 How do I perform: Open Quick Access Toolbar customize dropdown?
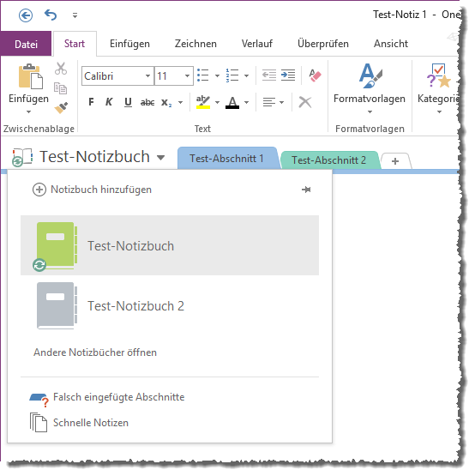click(x=75, y=15)
